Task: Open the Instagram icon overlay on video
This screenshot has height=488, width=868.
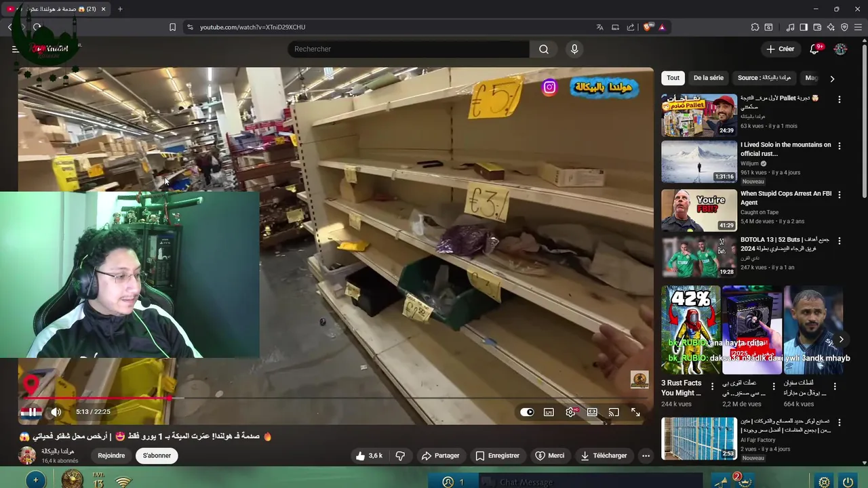Action: (x=549, y=87)
